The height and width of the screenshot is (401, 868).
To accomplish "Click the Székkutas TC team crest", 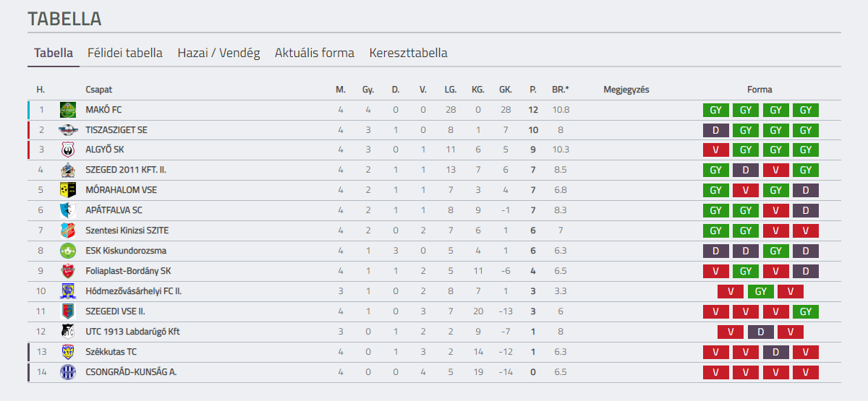I will 67,352.
